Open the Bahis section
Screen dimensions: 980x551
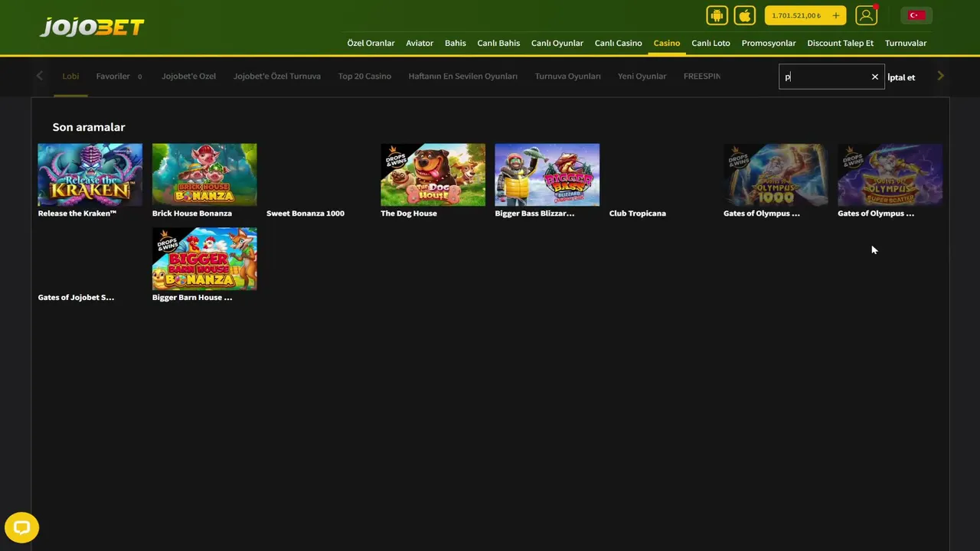click(x=456, y=43)
